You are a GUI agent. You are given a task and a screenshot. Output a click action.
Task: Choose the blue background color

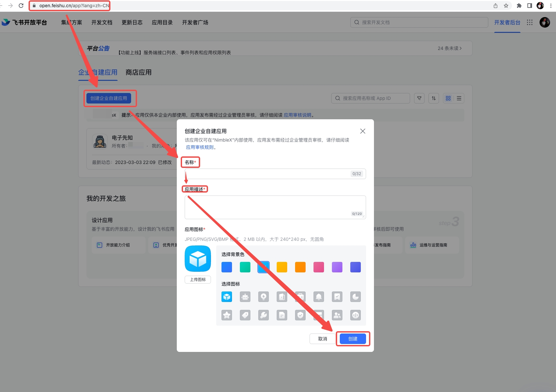coord(227,267)
